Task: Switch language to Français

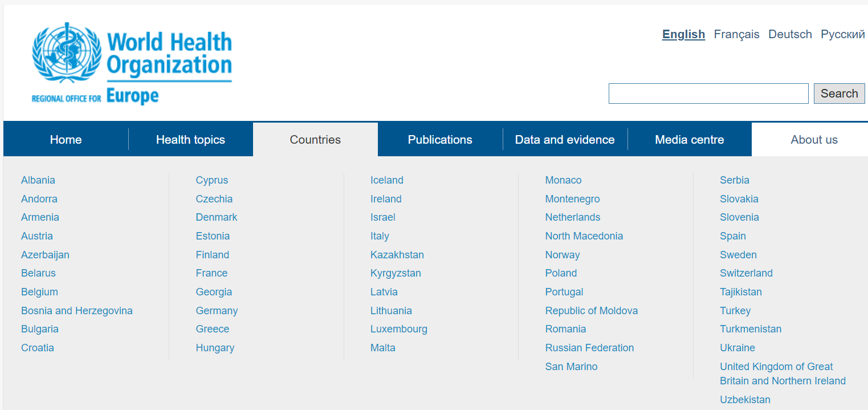Action: pyautogui.click(x=736, y=34)
